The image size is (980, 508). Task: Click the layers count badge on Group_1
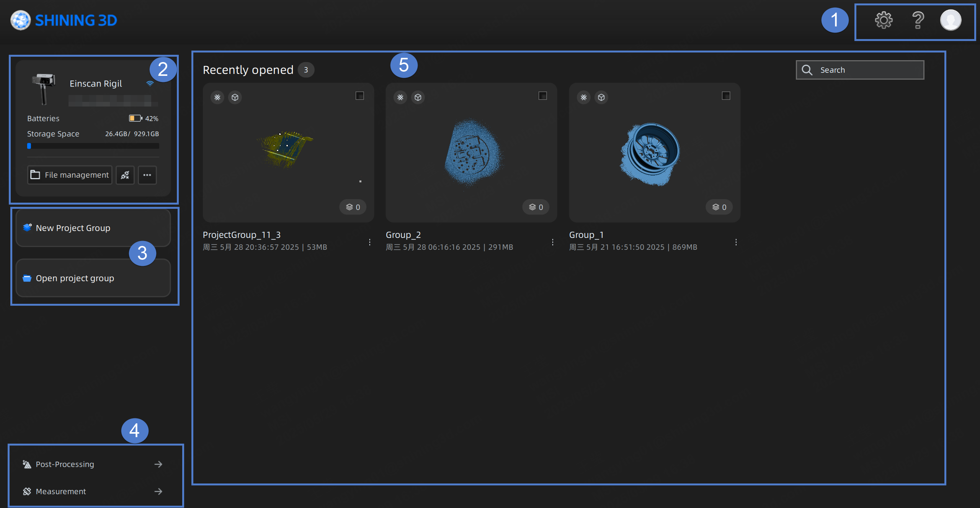719,207
